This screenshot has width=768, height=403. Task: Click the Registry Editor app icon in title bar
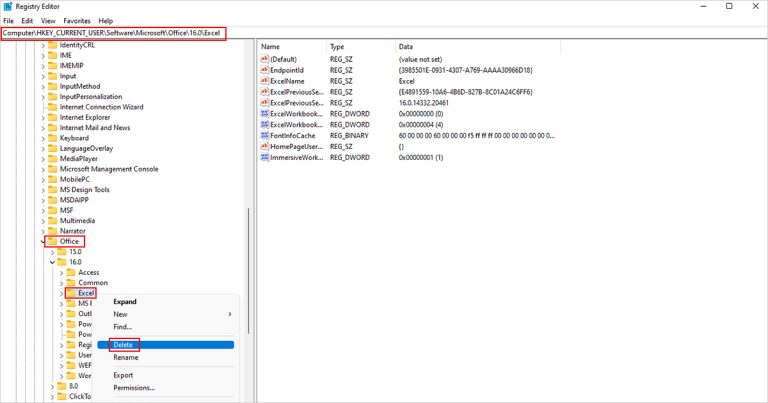coord(9,6)
